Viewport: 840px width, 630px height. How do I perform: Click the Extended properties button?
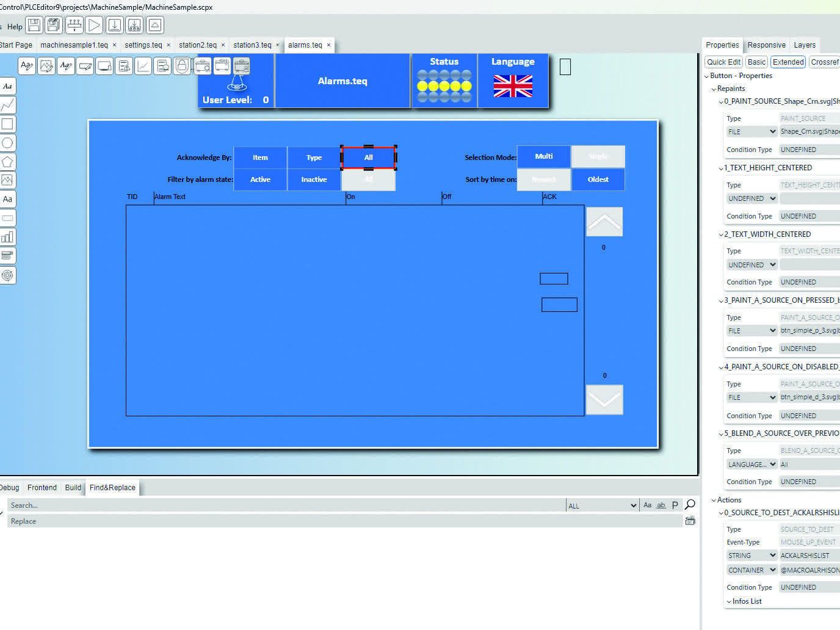pos(788,62)
